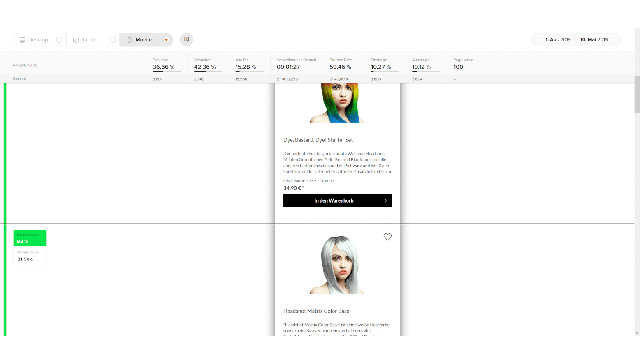
Task: Click the Verweildauer 21 Sek. box
Action: [30, 256]
